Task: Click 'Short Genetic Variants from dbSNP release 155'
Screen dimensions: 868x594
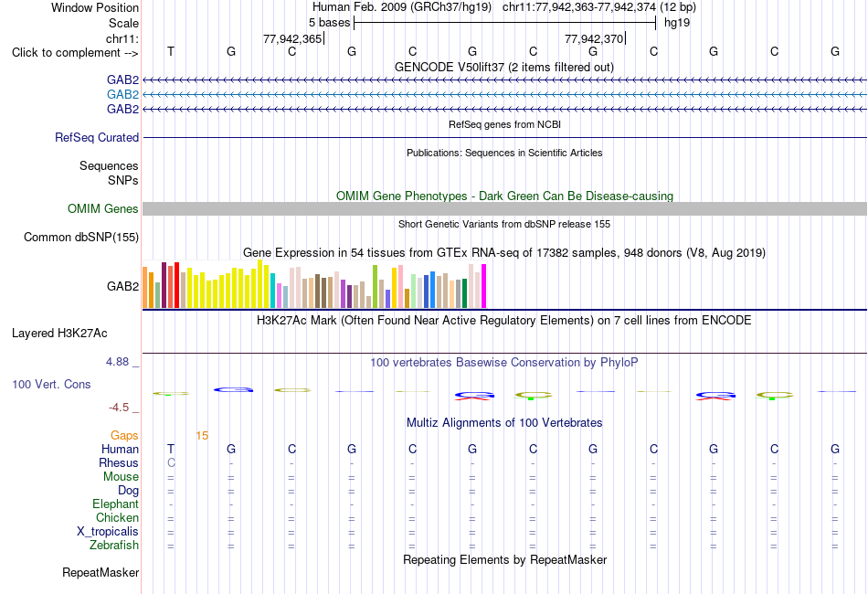Action: click(x=504, y=224)
